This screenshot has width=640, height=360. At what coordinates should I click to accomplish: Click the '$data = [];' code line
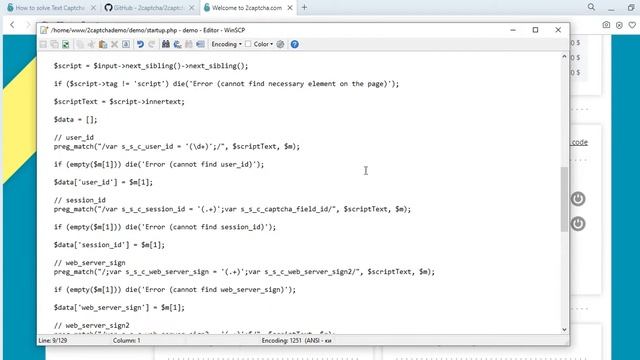click(76, 120)
